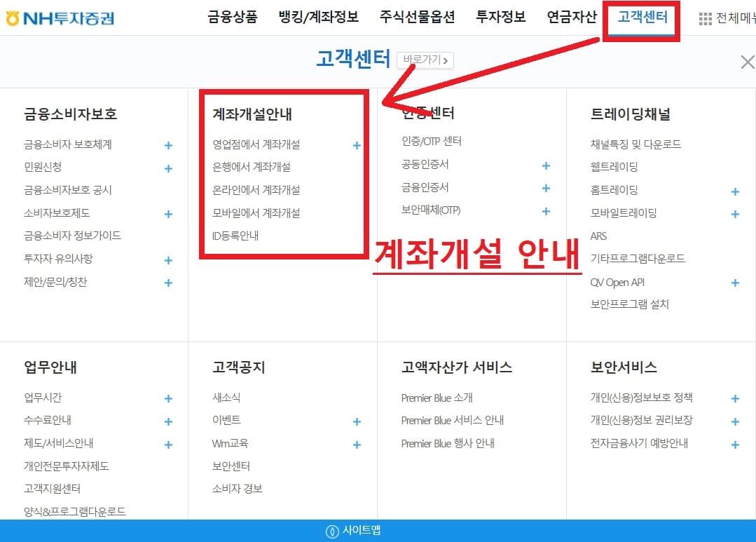Expand the QV Open API item
The height and width of the screenshot is (542, 756).
tap(734, 282)
